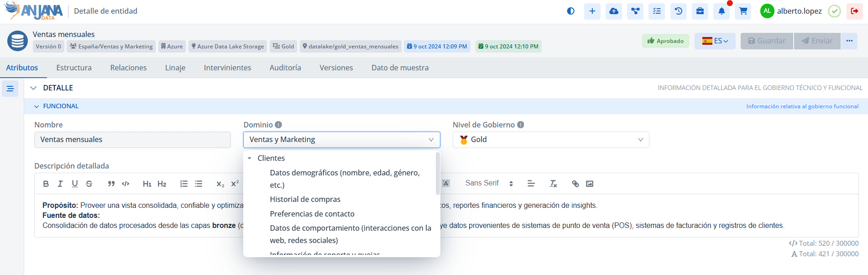Collapse the Clientes tree node
Image resolution: width=868 pixels, height=275 pixels.
coord(250,158)
